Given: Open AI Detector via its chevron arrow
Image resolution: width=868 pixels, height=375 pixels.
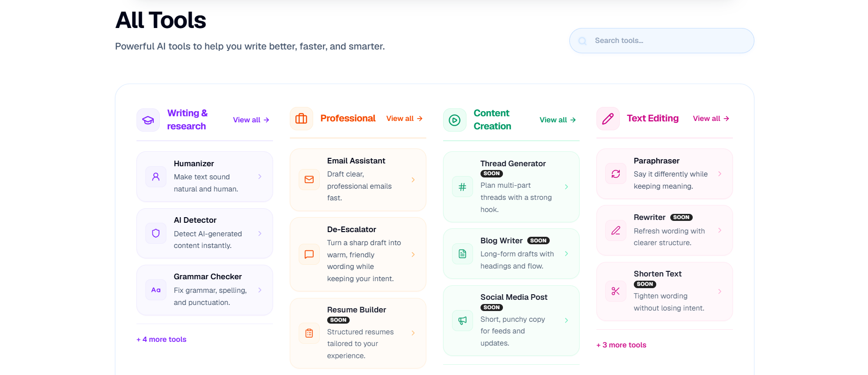Looking at the screenshot, I should click(x=260, y=233).
